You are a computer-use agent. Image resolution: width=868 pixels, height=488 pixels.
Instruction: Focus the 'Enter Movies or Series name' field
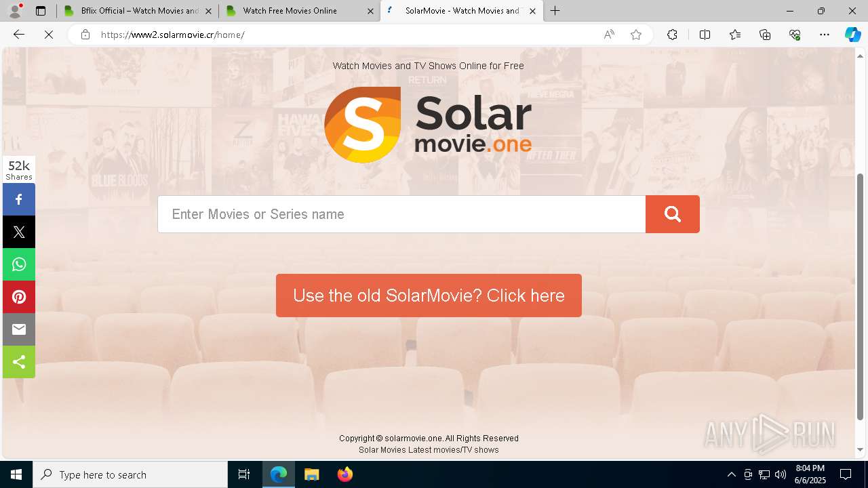401,214
